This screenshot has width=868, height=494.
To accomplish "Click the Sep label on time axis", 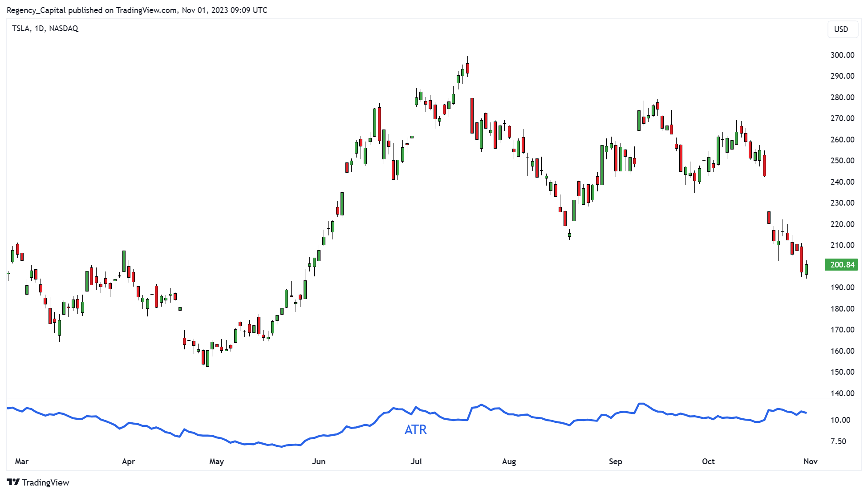I will click(616, 462).
